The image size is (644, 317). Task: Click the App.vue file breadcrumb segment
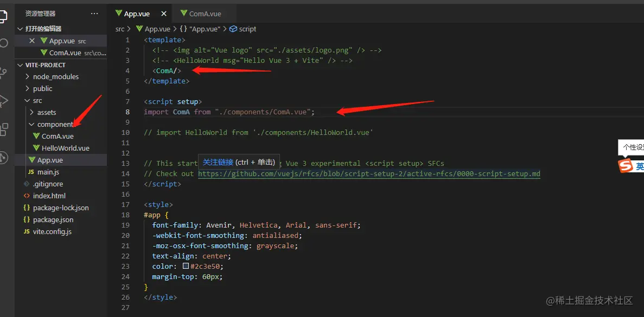click(x=153, y=29)
